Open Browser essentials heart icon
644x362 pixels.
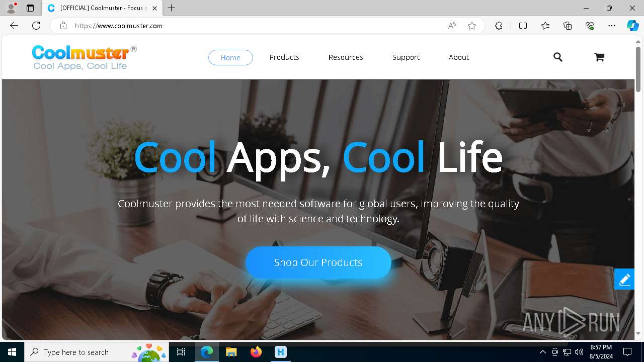(590, 26)
